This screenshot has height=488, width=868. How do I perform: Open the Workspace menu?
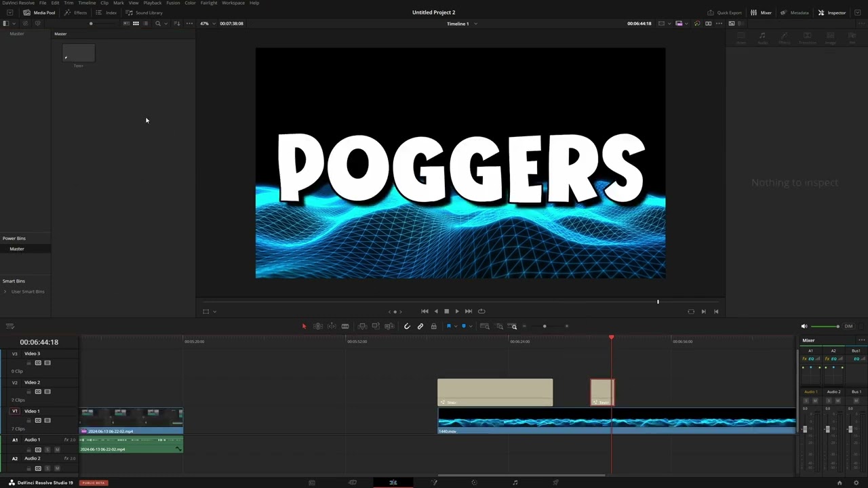(x=233, y=3)
